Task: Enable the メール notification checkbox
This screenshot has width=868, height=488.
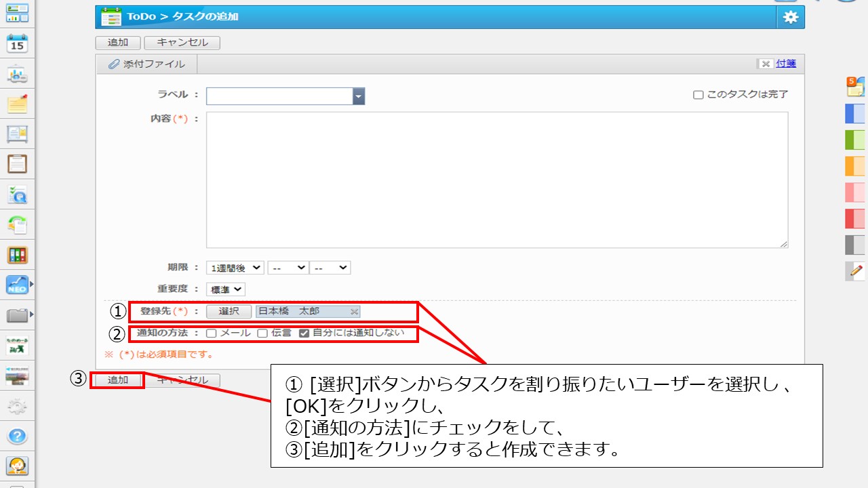Action: tap(212, 333)
